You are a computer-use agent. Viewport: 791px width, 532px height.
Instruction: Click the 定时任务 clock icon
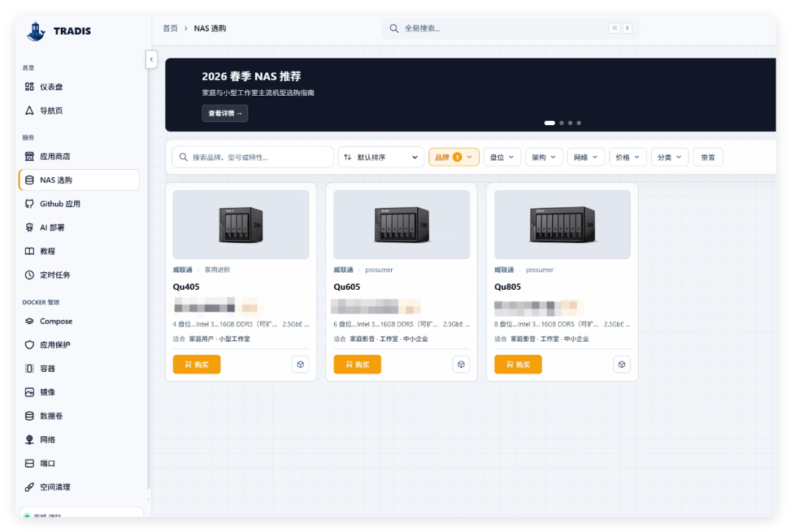pyautogui.click(x=30, y=275)
